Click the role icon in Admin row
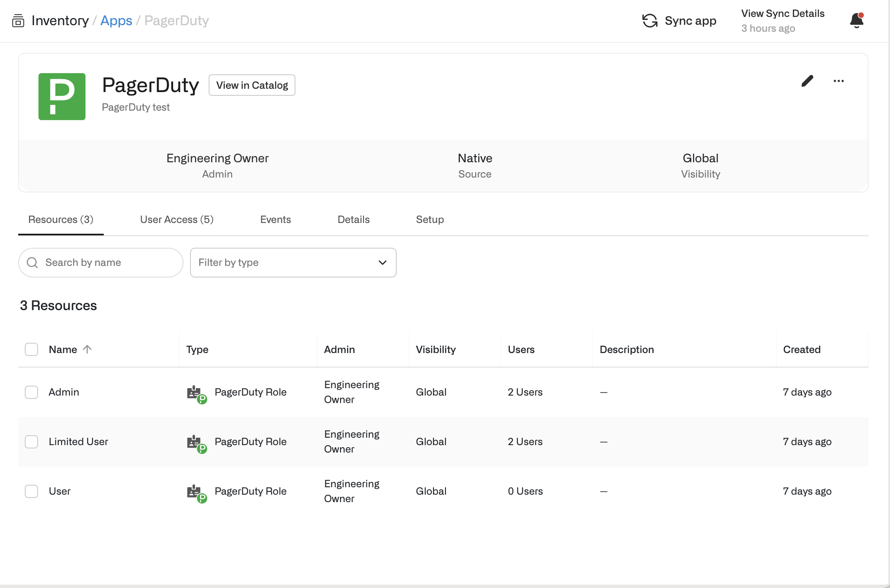 [197, 394]
